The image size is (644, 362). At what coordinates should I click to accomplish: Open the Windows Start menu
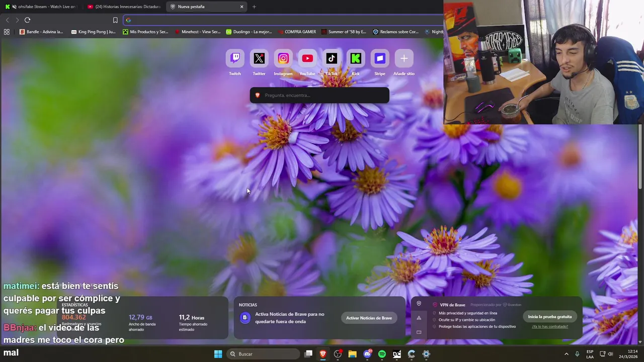click(218, 354)
